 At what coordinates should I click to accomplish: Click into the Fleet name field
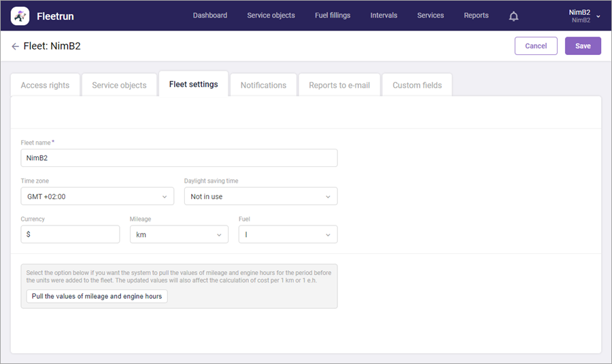[179, 158]
